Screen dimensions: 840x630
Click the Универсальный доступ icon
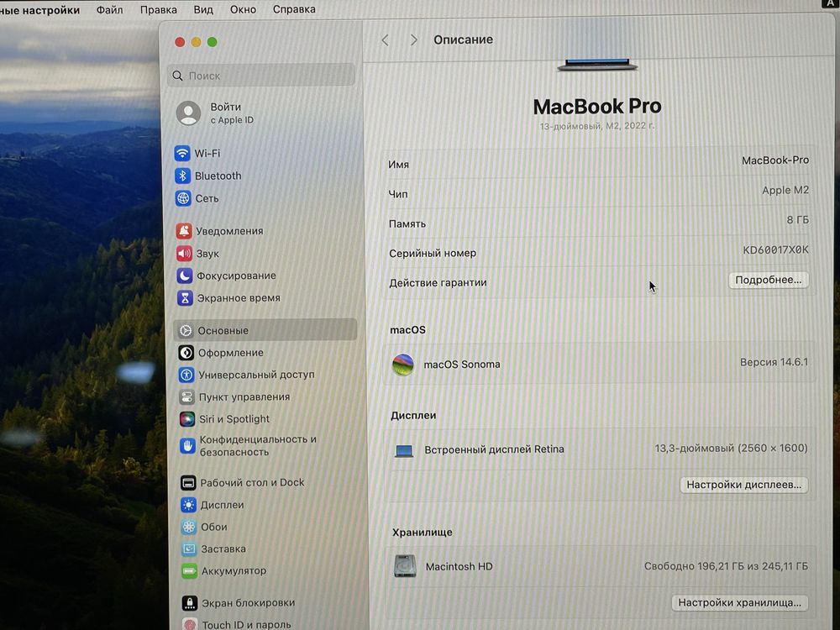pyautogui.click(x=186, y=375)
